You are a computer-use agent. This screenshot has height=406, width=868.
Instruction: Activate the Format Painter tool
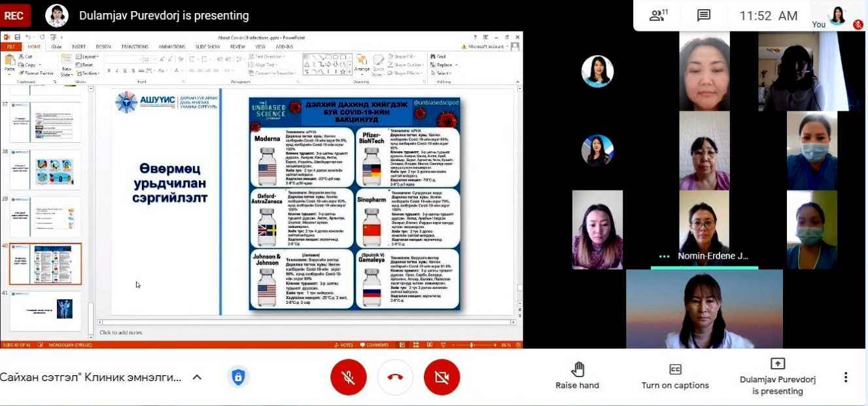(x=37, y=73)
